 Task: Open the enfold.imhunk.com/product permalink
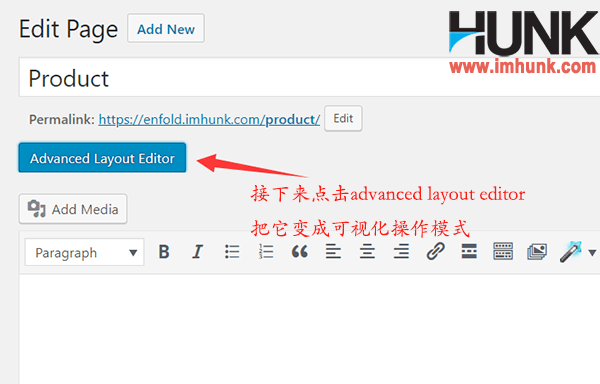(209, 120)
